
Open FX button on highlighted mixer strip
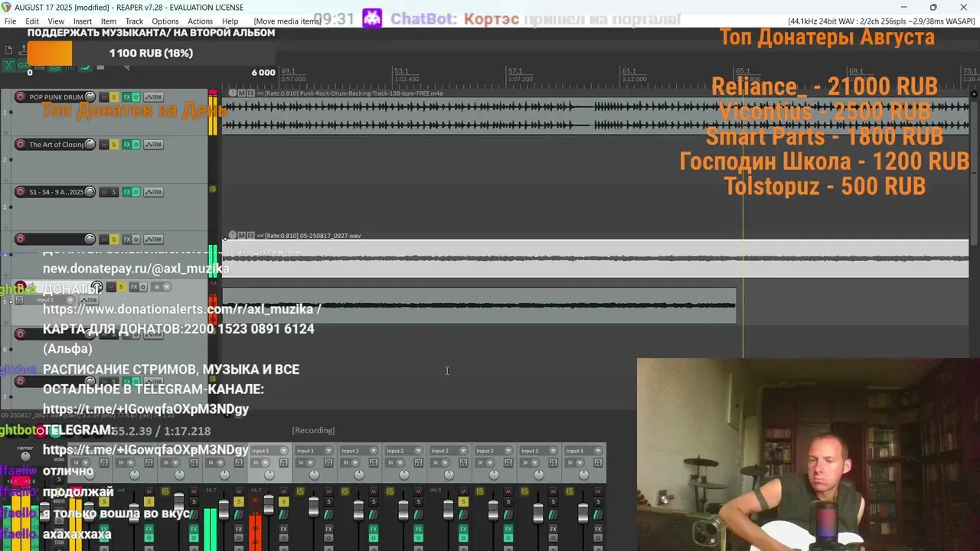point(283,530)
